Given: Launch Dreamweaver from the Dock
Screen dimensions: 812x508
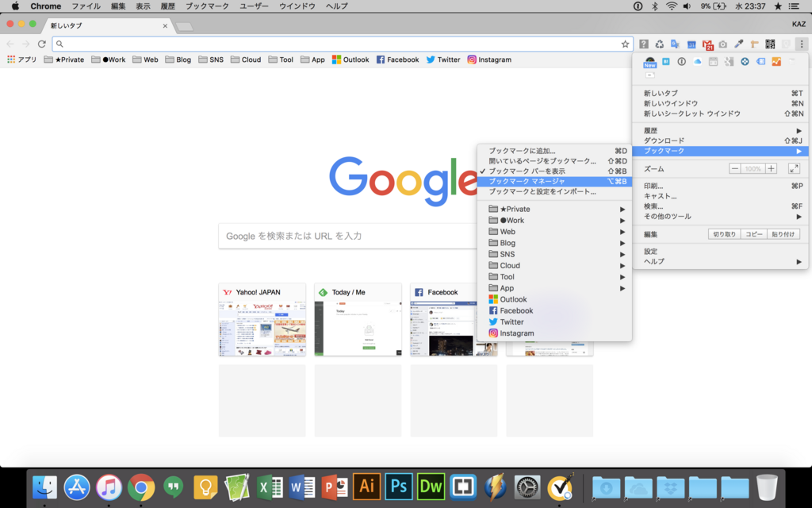Looking at the screenshot, I should pos(431,487).
